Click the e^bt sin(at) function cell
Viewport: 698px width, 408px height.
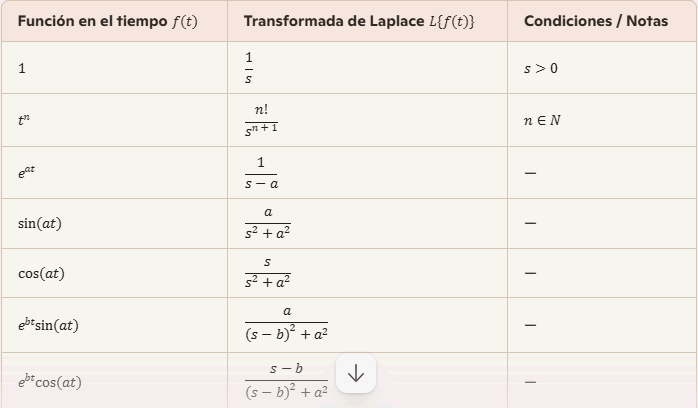[x=114, y=325]
